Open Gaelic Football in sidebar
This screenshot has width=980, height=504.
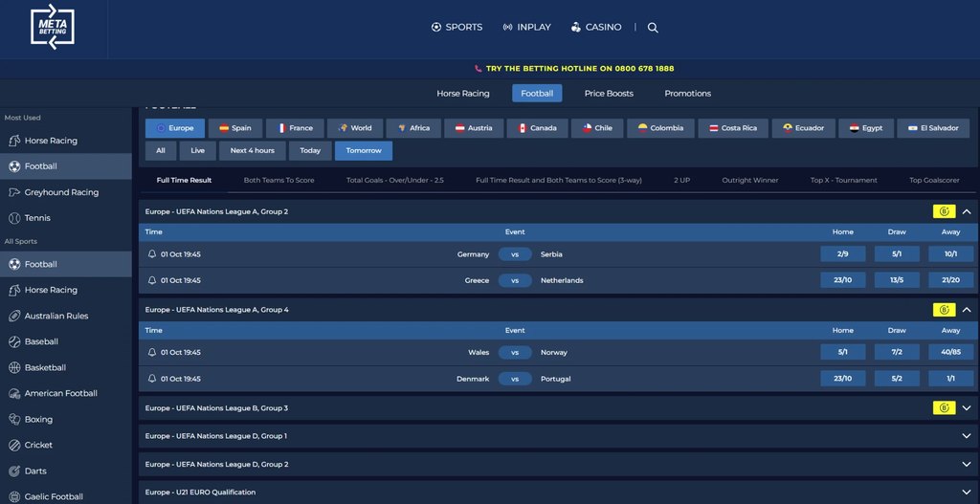66,496
